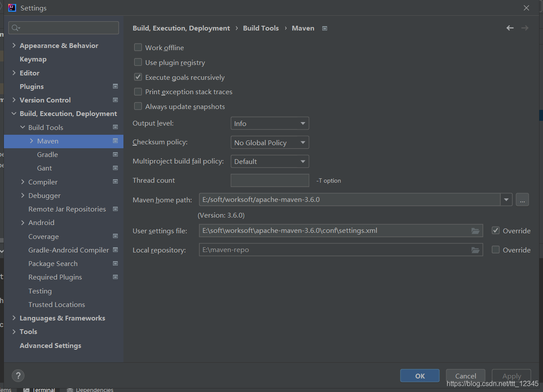Open folder browser for User settings file
This screenshot has width=543, height=392.
coord(475,231)
